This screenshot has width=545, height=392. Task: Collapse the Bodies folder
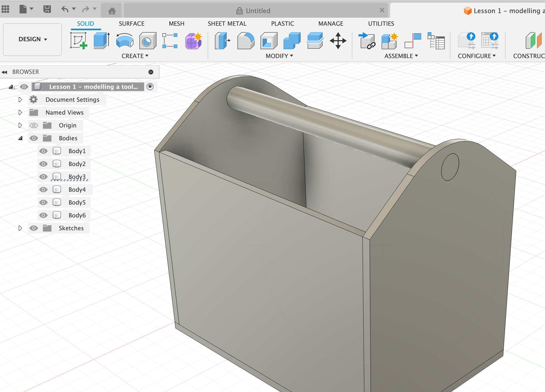(20, 138)
